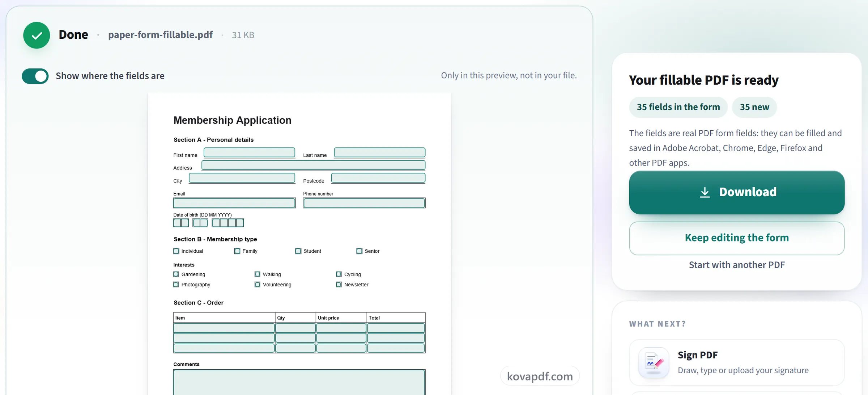Check the Volunteering interest box
868x395 pixels.
click(258, 285)
